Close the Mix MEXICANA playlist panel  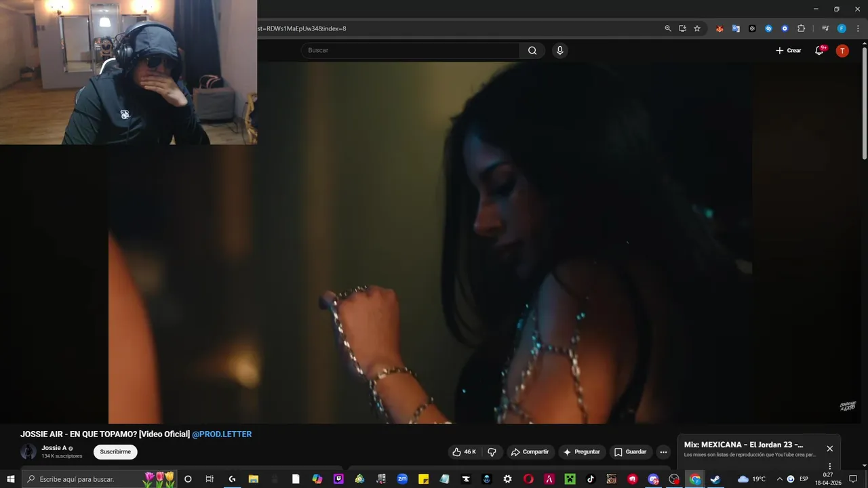(829, 449)
